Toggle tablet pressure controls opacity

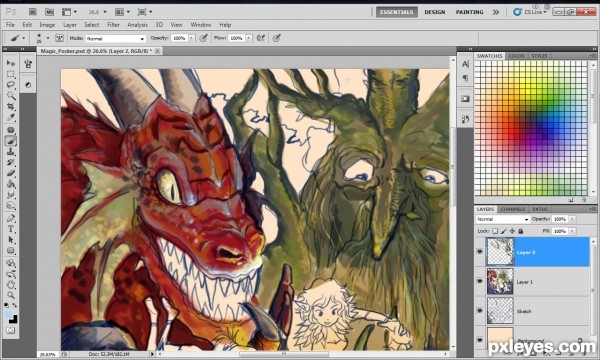pos(204,38)
